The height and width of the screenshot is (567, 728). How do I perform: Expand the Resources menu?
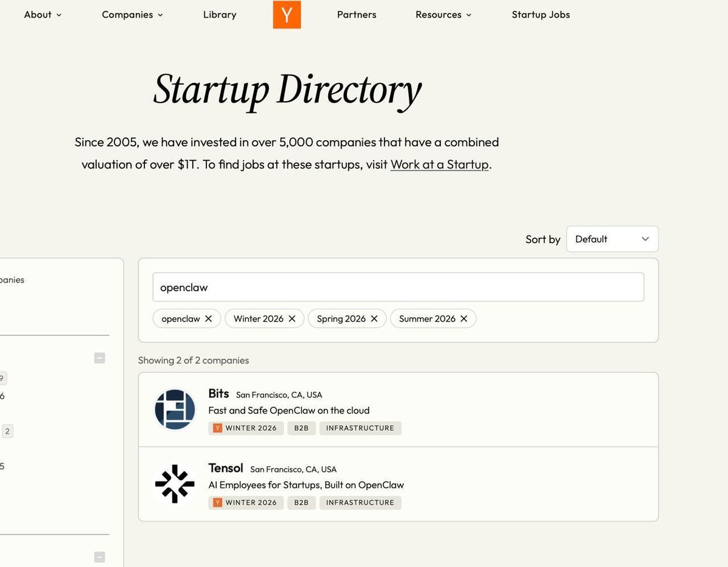(x=443, y=15)
